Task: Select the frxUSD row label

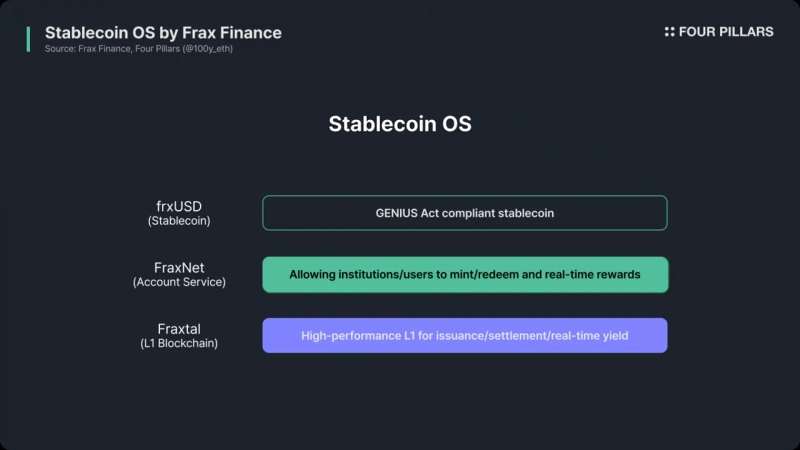Action: pyautogui.click(x=180, y=206)
